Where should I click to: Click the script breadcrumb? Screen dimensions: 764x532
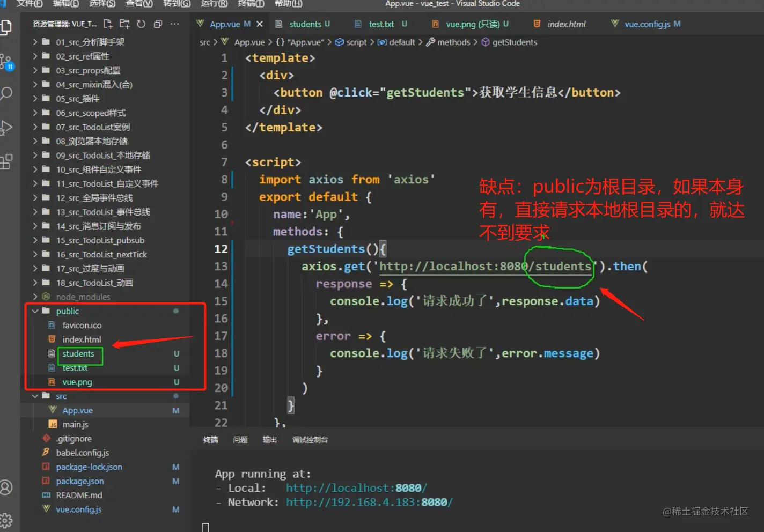[351, 42]
